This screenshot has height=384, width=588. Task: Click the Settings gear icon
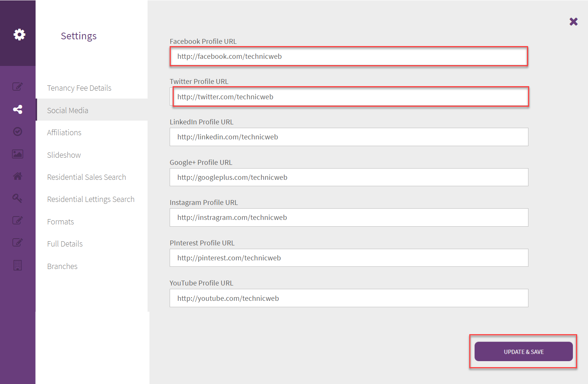19,34
